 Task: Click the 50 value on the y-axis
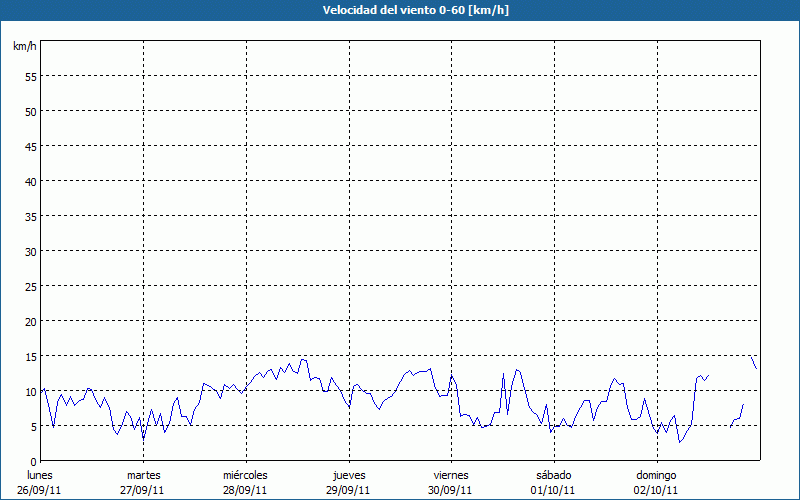click(31, 111)
